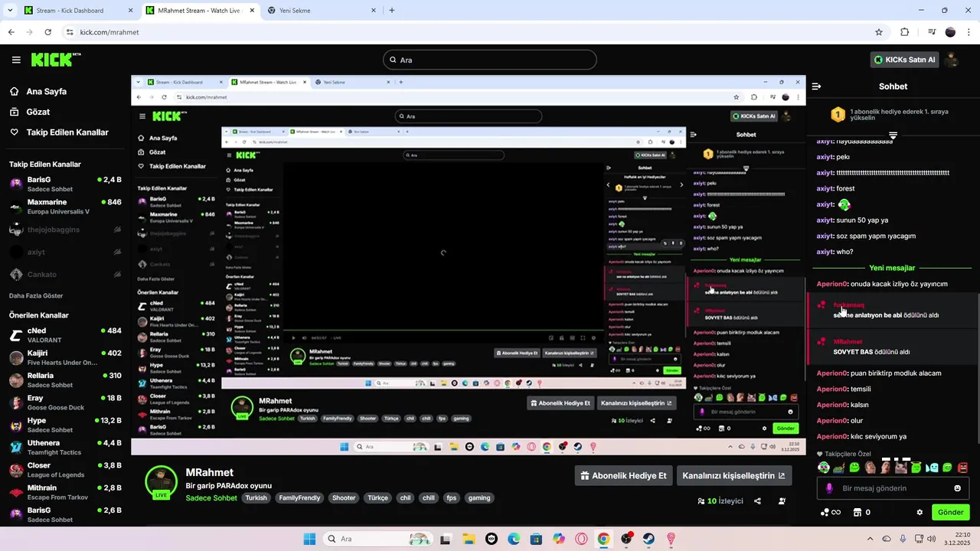Select the FamilyFrendly tag
Image resolution: width=980 pixels, height=551 pixels.
[x=299, y=498]
